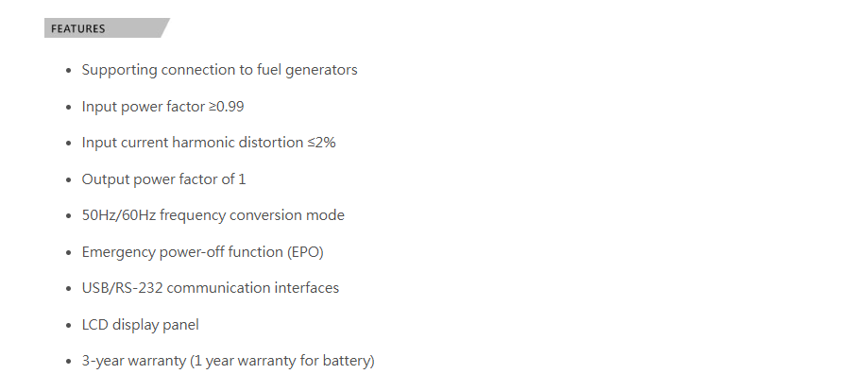Click bullet before '50Hz/60Hz frequency conversion mode'
The image size is (868, 391).
pos(68,217)
